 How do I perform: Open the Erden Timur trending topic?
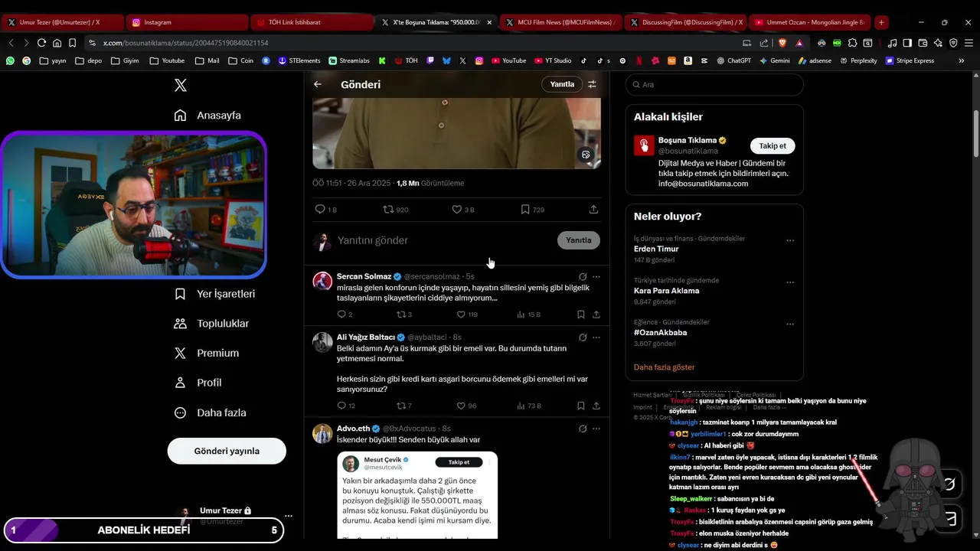coord(656,249)
